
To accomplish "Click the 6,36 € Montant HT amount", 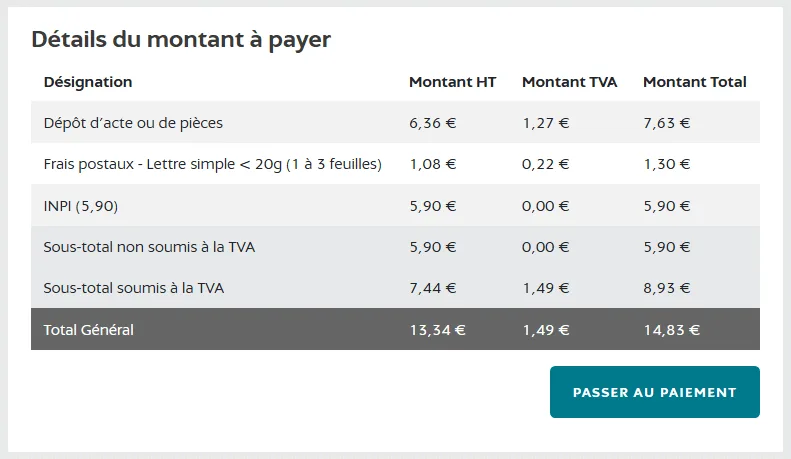I will pyautogui.click(x=432, y=124).
